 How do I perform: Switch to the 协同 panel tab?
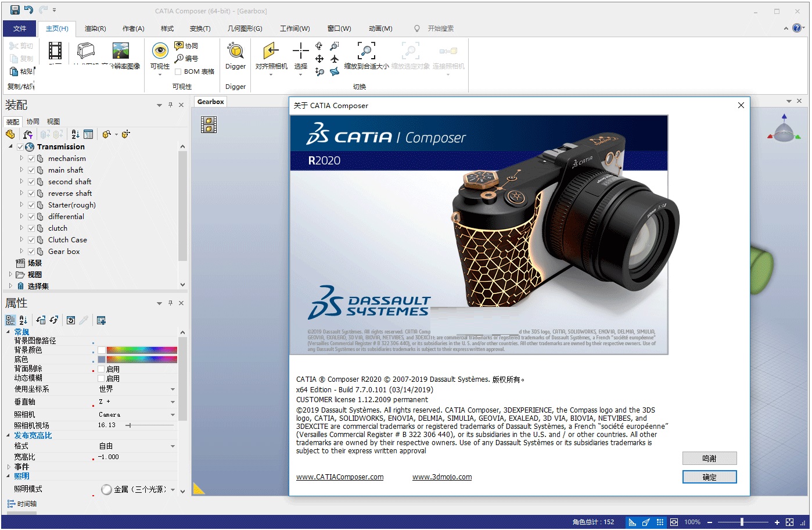click(x=33, y=122)
